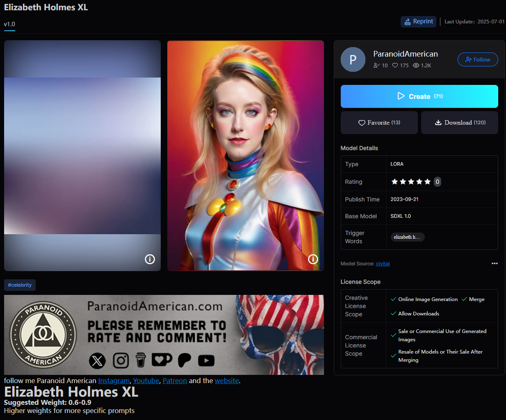Image resolution: width=506 pixels, height=420 pixels.
Task: Open info icon on rainbow portrait image
Action: [313, 259]
